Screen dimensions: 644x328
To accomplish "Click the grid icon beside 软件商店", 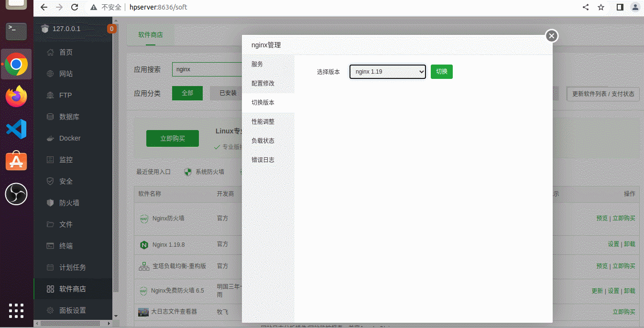I will click(50, 289).
